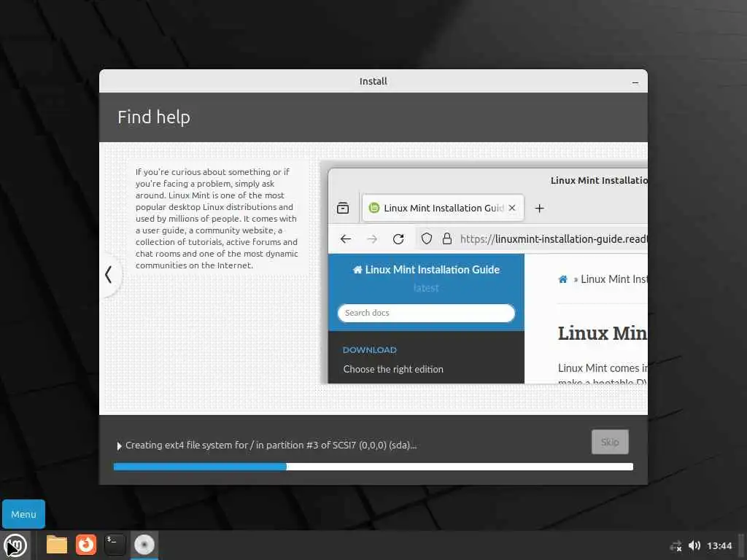Click the Skip button
Image resolution: width=747 pixels, height=560 pixels.
point(610,442)
